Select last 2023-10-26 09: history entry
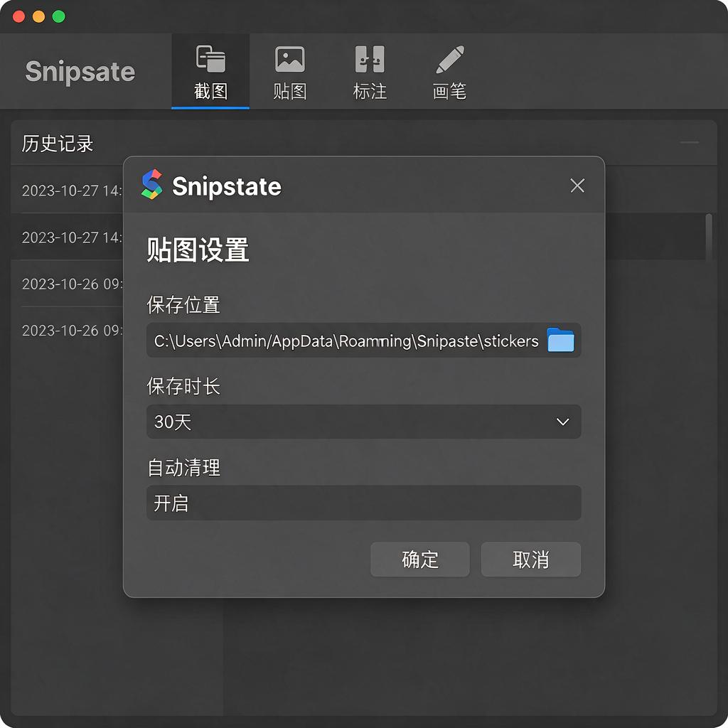 72,330
